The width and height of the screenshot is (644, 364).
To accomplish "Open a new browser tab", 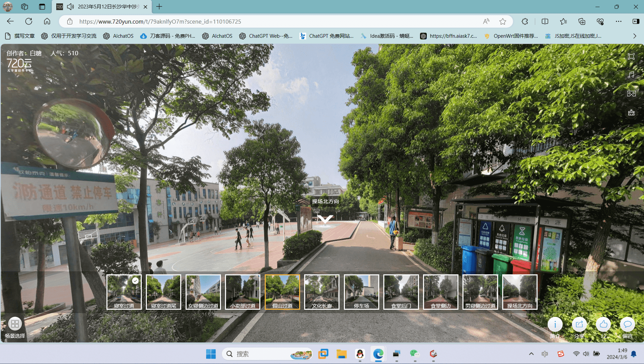I will 159,7.
